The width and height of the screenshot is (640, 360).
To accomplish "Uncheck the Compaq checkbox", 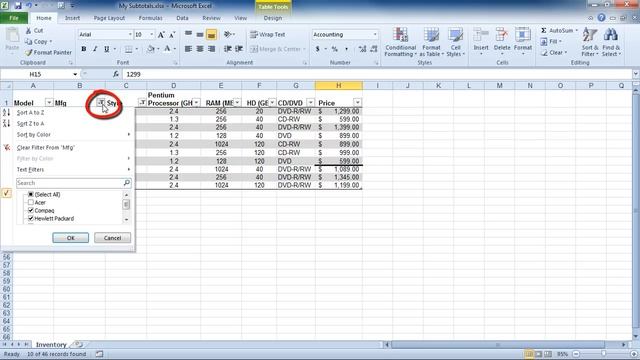I will click(x=31, y=211).
